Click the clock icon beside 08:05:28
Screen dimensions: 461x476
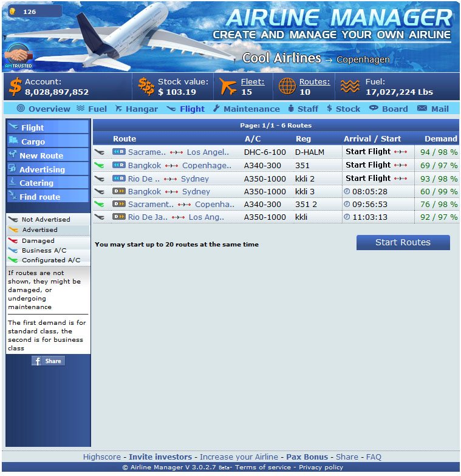pyautogui.click(x=347, y=191)
